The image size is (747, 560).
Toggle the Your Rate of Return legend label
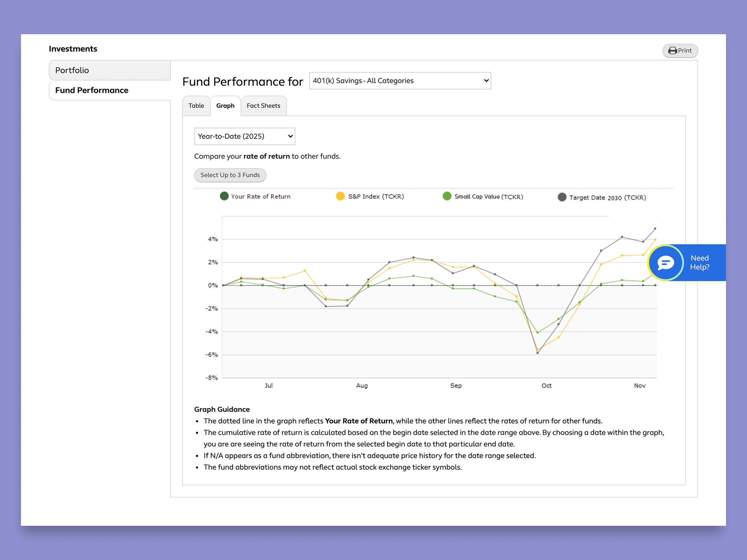[261, 196]
